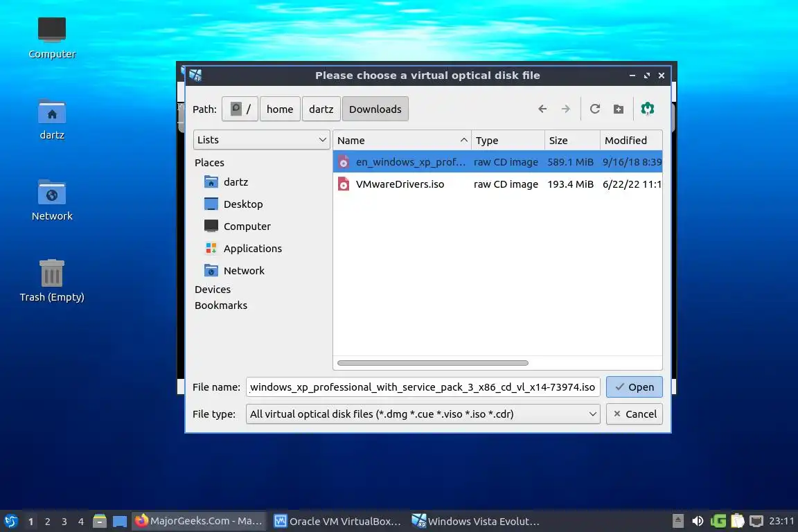Switch to workspace 4
The image size is (798, 532).
point(80,522)
